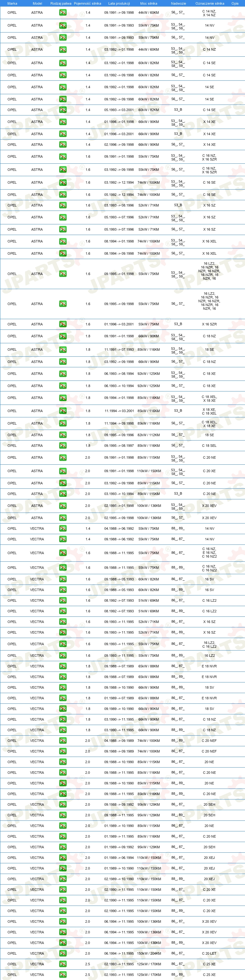Select fuel icon in VECTRA X 16 SZ 88_, 89_ row
Image resolution: width=245 pixels, height=980 pixels.
click(63, 632)
